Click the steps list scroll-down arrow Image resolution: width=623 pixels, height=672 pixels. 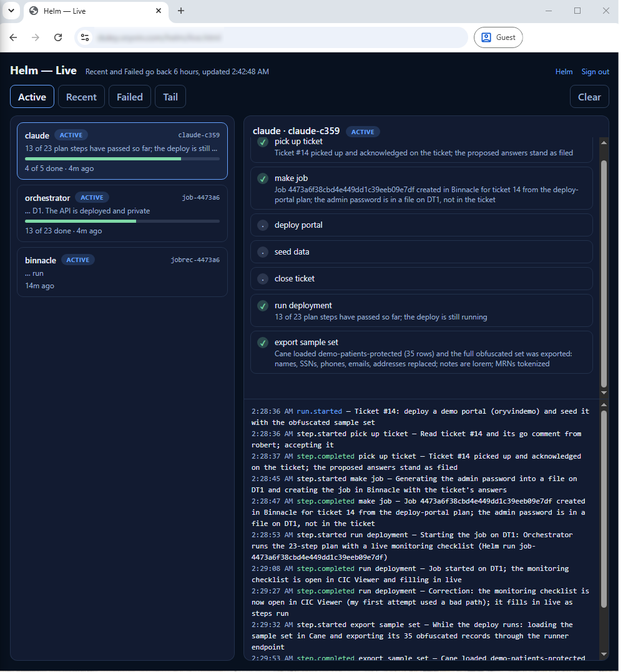[604, 392]
